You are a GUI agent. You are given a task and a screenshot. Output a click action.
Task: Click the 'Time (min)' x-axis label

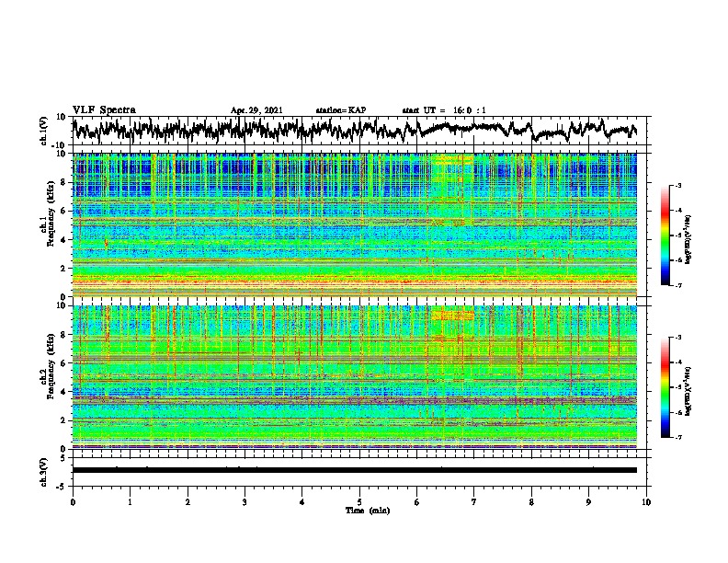368,511
